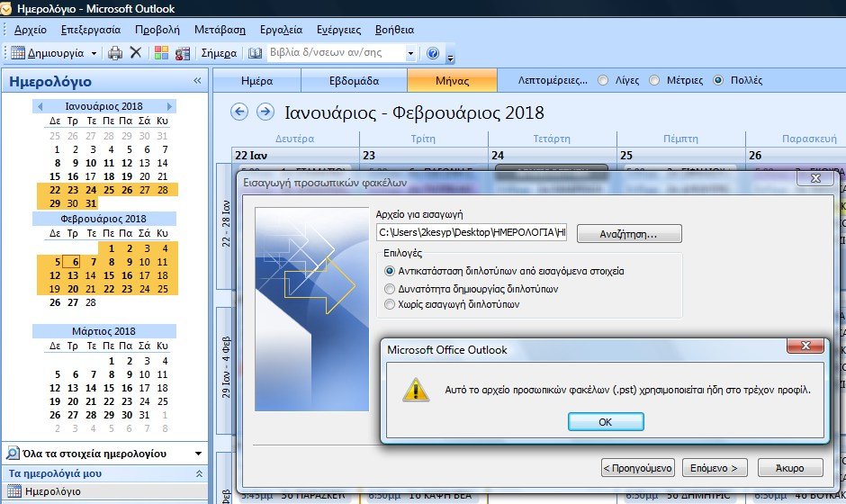Open the Προβολή menu
The image size is (846, 504).
tap(157, 30)
